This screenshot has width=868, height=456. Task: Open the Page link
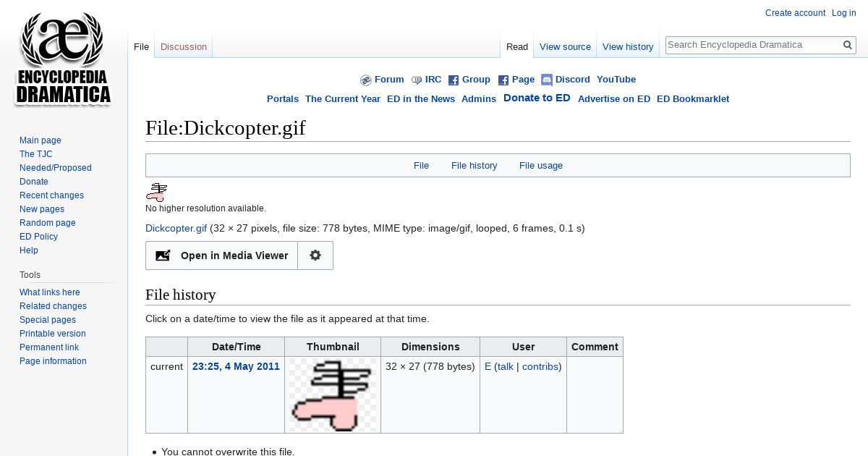[523, 80]
